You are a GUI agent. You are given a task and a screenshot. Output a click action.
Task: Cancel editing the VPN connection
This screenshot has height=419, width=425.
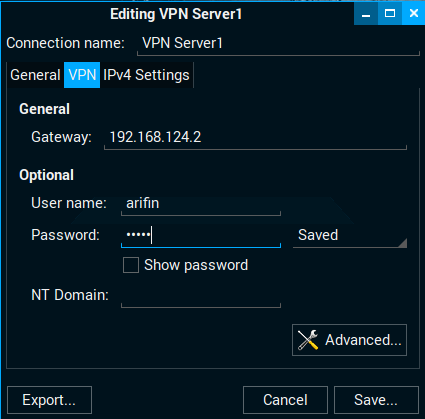(x=285, y=400)
